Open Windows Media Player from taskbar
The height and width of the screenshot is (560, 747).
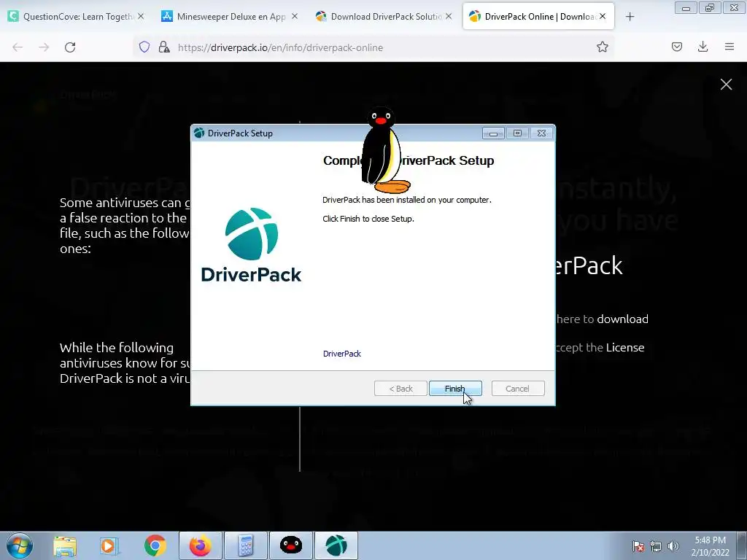pyautogui.click(x=109, y=546)
